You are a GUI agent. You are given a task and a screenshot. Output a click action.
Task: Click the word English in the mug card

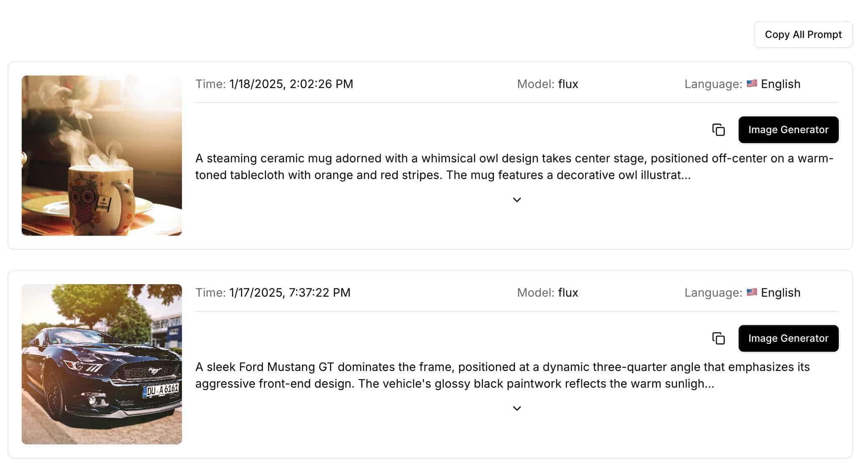(780, 84)
